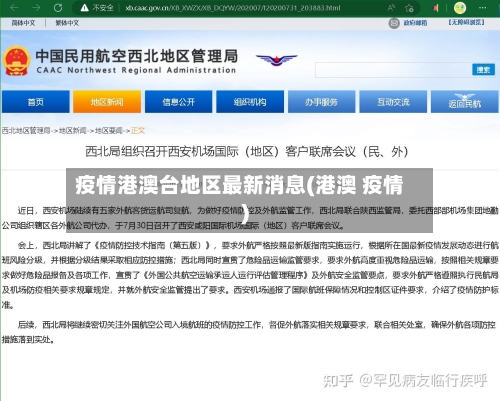
Task: Open the 组织机构 navigation tab
Action: 250,102
